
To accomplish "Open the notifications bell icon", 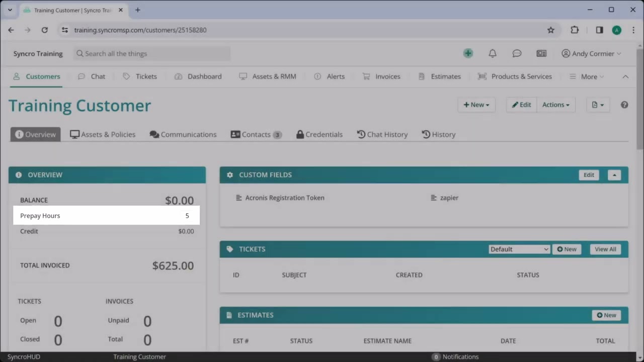I will [493, 53].
